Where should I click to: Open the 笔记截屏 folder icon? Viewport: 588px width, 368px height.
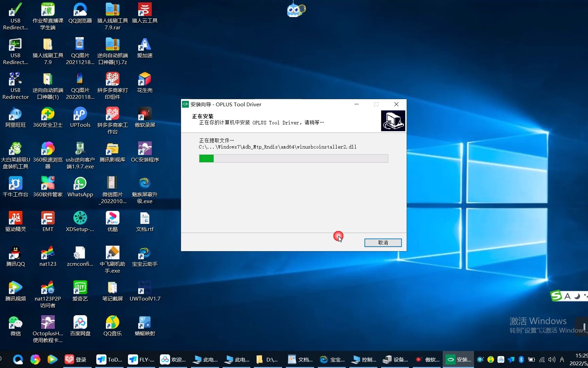coord(112,291)
